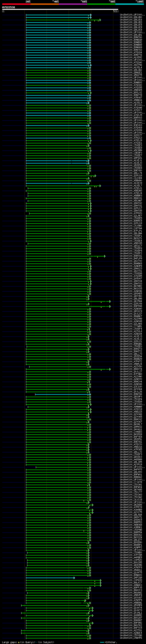Click the cyan alignment bar for Q9LUD3

point(58,22)
